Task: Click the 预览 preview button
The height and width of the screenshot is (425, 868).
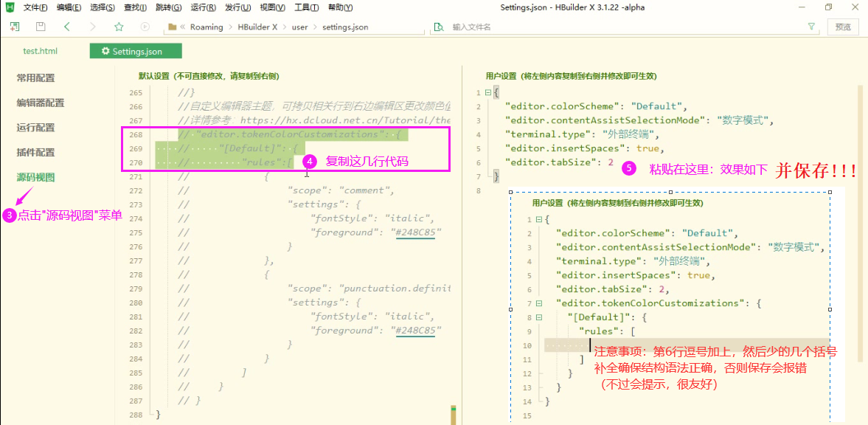Action: coord(843,27)
